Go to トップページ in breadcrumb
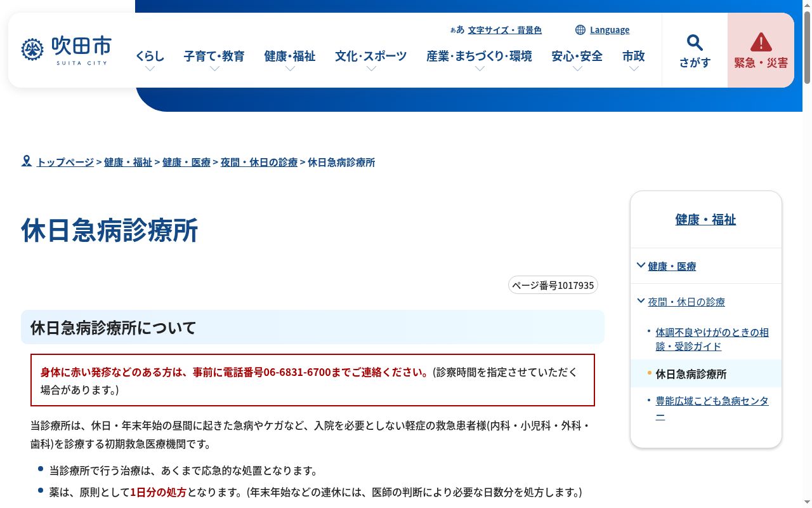Screen dimensions: 812x508 tap(65, 162)
